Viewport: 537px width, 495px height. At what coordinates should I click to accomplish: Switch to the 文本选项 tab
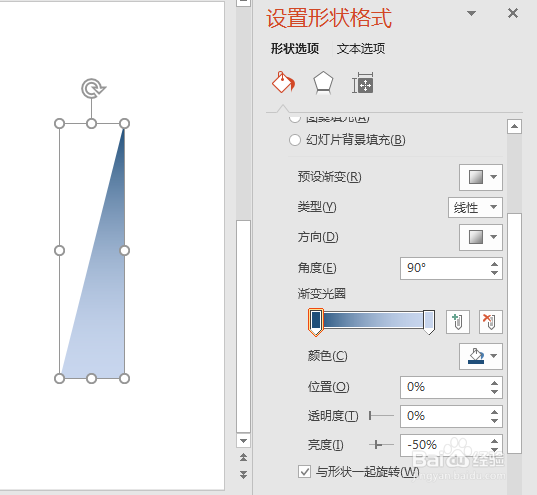coord(361,49)
